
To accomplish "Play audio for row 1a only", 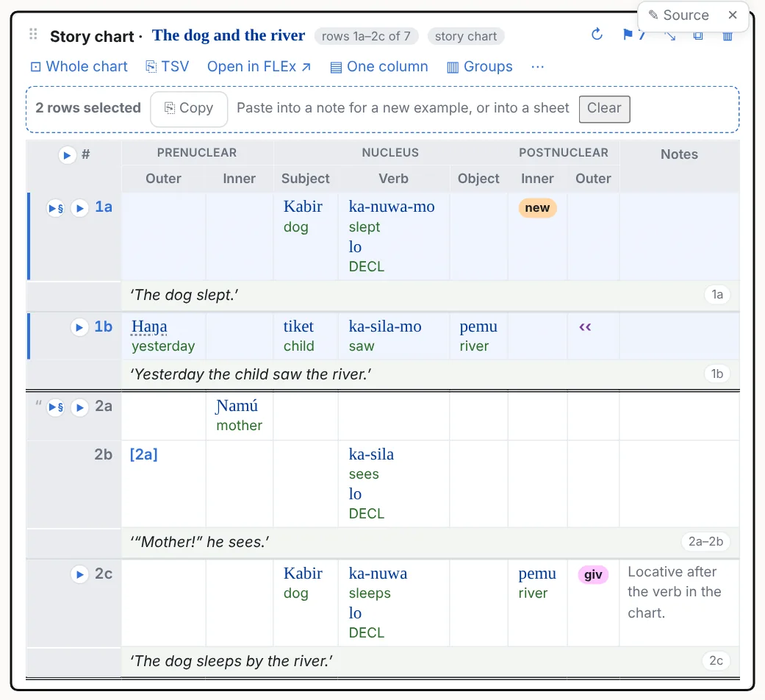I will (79, 208).
